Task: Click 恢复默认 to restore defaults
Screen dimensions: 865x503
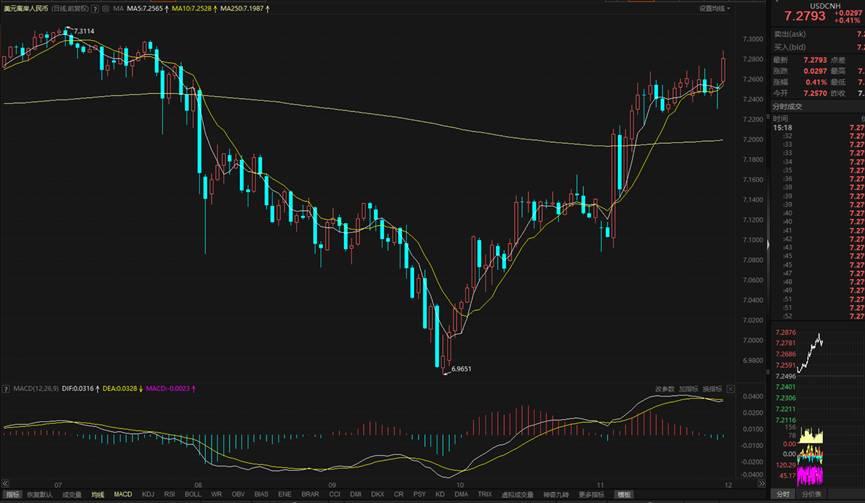Action: [40, 494]
